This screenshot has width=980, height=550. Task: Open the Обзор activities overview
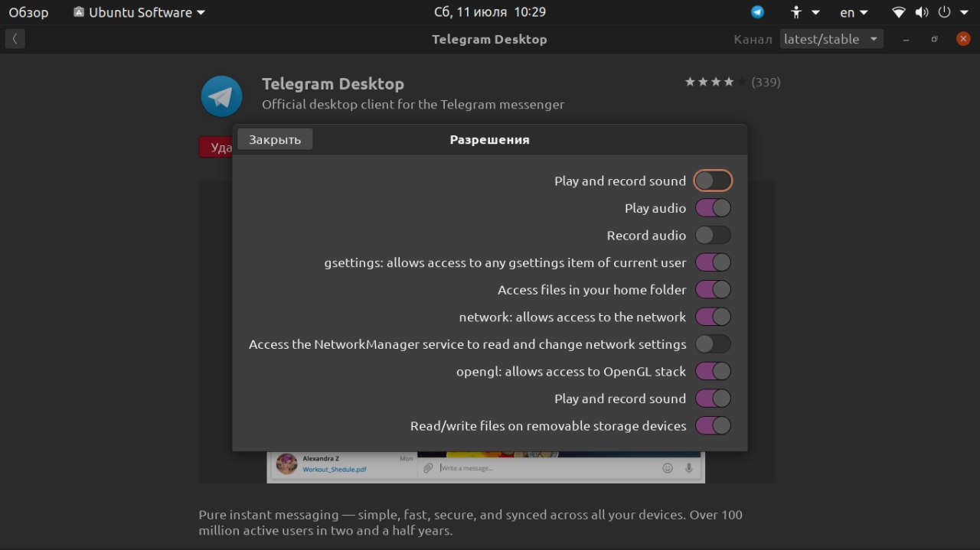point(28,12)
